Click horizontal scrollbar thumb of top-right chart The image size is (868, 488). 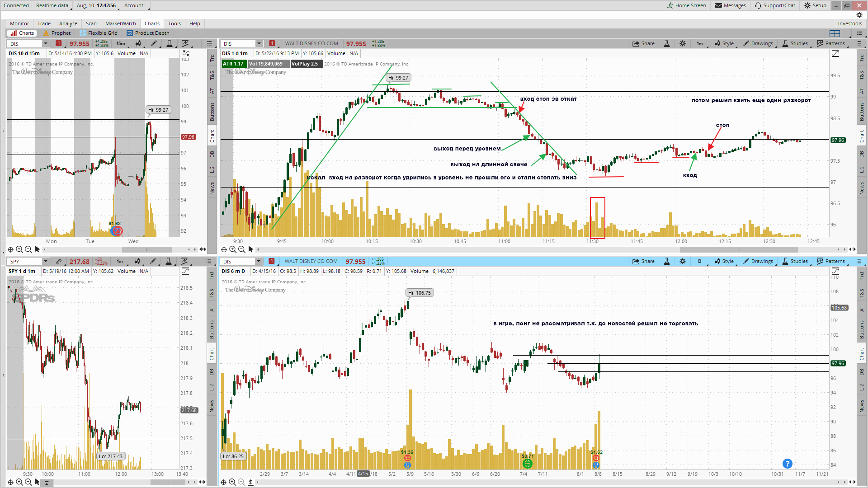click(x=739, y=249)
